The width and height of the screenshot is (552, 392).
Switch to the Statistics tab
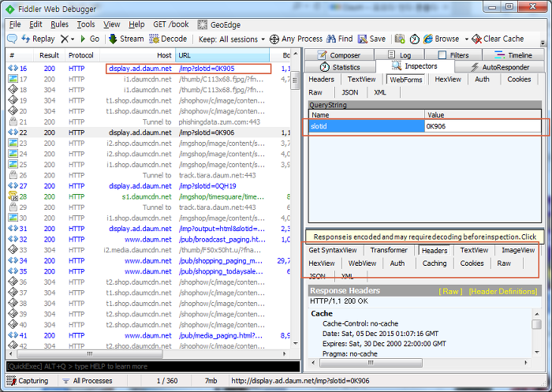point(340,67)
